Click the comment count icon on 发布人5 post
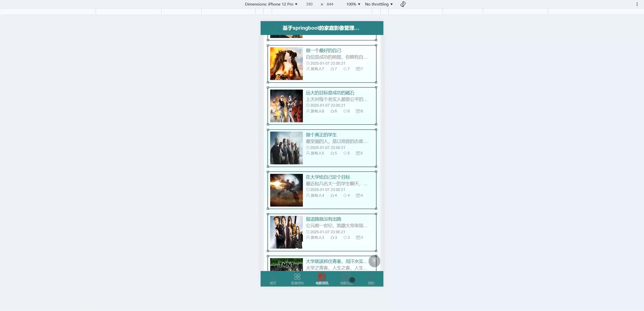 click(x=358, y=153)
